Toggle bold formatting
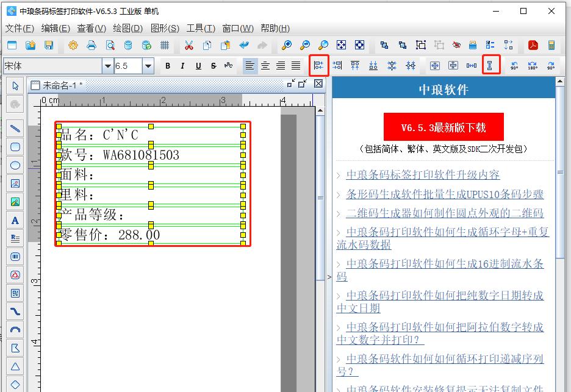 (x=168, y=65)
